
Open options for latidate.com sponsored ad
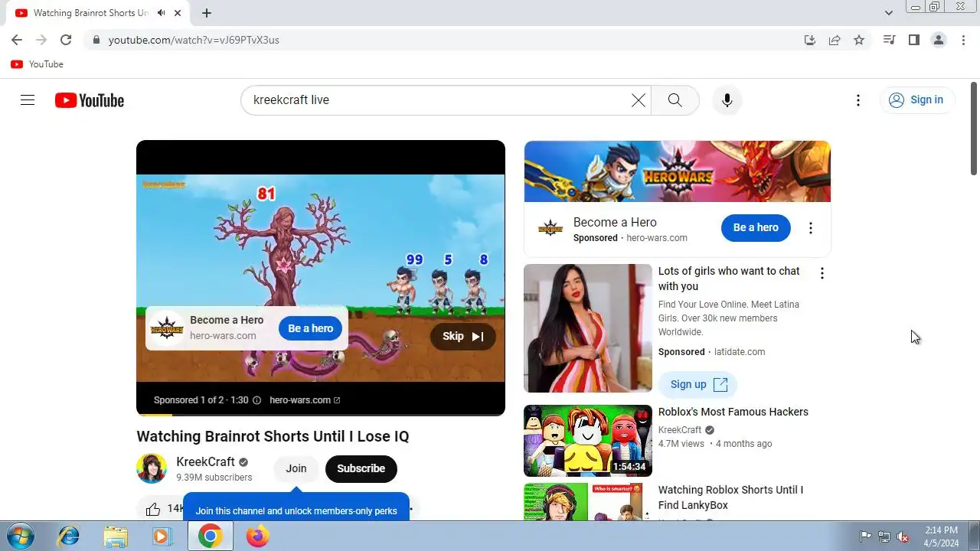(822, 273)
